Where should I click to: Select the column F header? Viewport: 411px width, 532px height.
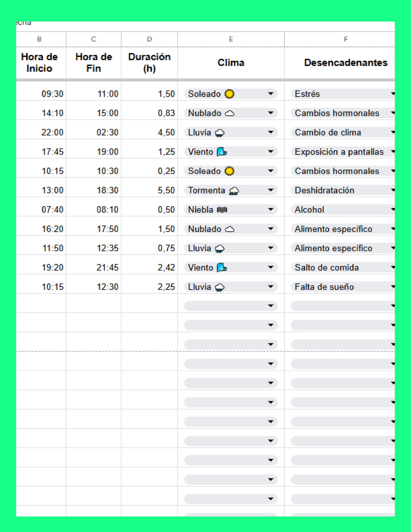[346, 39]
